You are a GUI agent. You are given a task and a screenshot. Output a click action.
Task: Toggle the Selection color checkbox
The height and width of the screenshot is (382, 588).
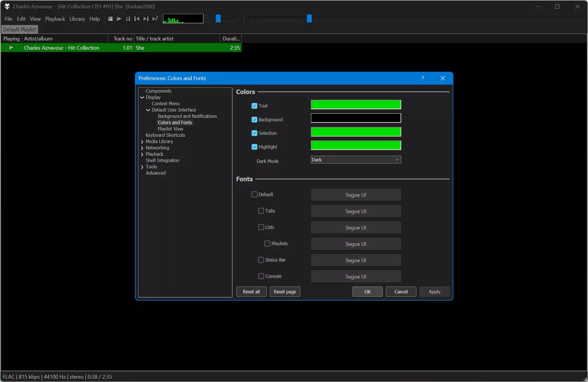[x=255, y=133]
